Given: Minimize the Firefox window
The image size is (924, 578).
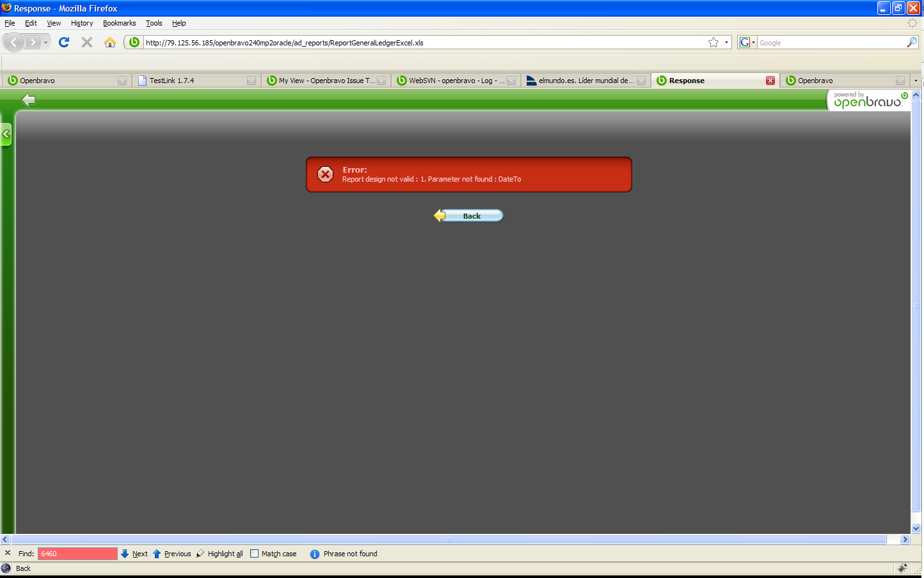Looking at the screenshot, I should (884, 8).
